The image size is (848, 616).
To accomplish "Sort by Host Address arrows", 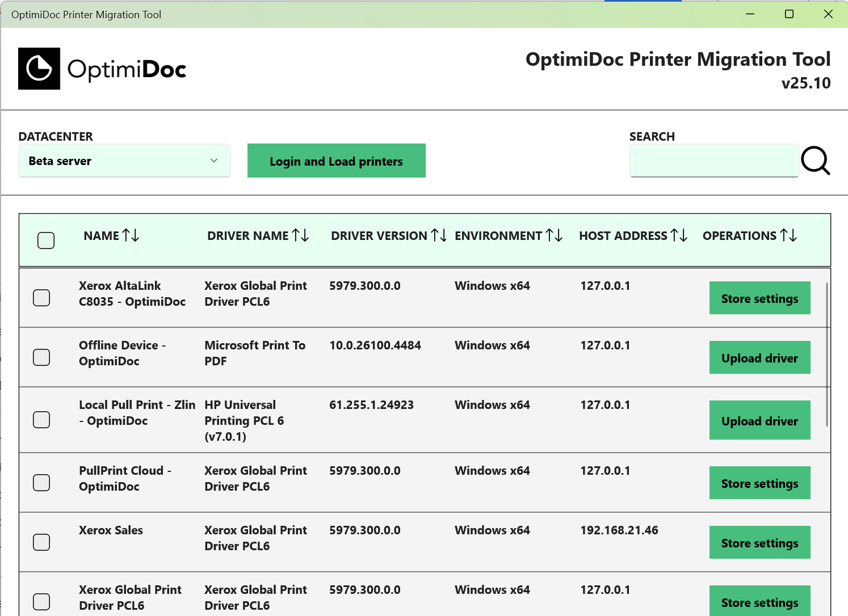I will point(679,235).
